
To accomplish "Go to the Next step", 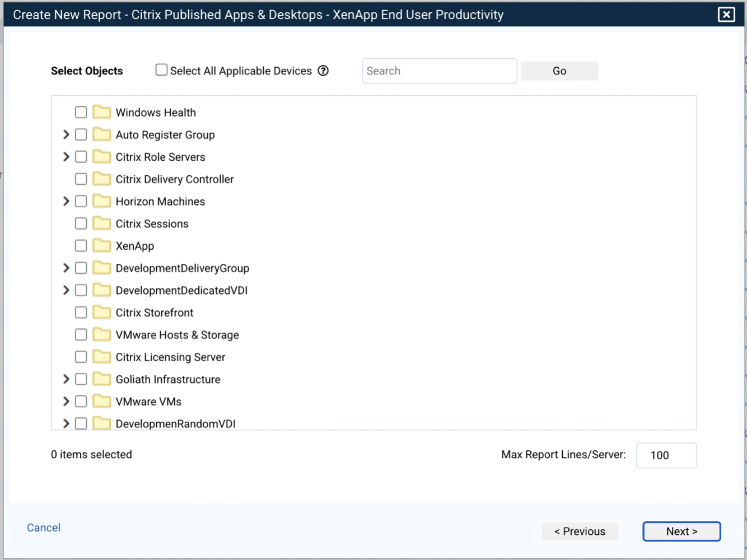I will coord(681,531).
